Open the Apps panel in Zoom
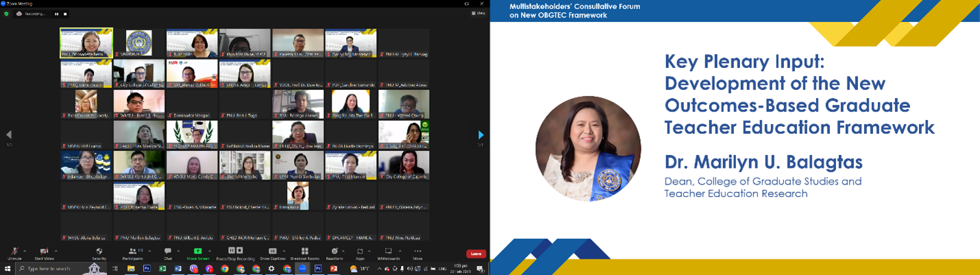Screen dimensions: 980x275 [x=360, y=252]
